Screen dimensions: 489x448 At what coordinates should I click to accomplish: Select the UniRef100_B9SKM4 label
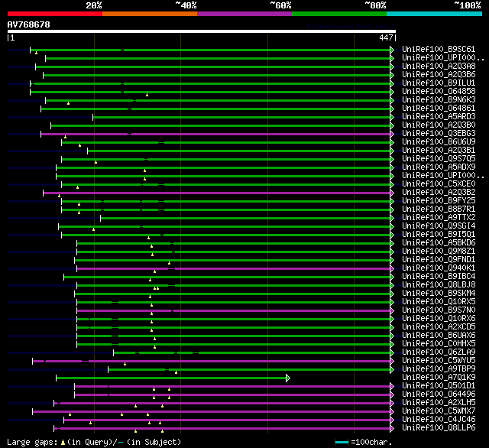(x=439, y=294)
